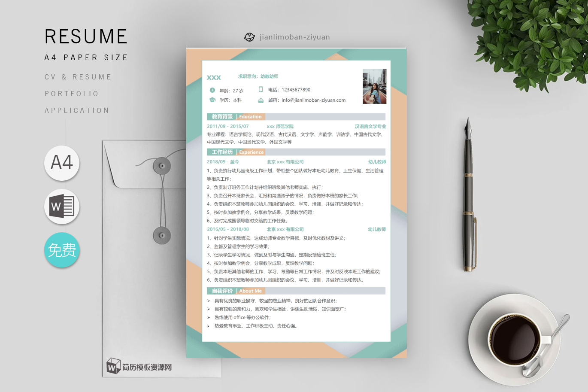Screen dimensions: 588x392
Task: Click the XXX name on the resume
Action: point(214,78)
